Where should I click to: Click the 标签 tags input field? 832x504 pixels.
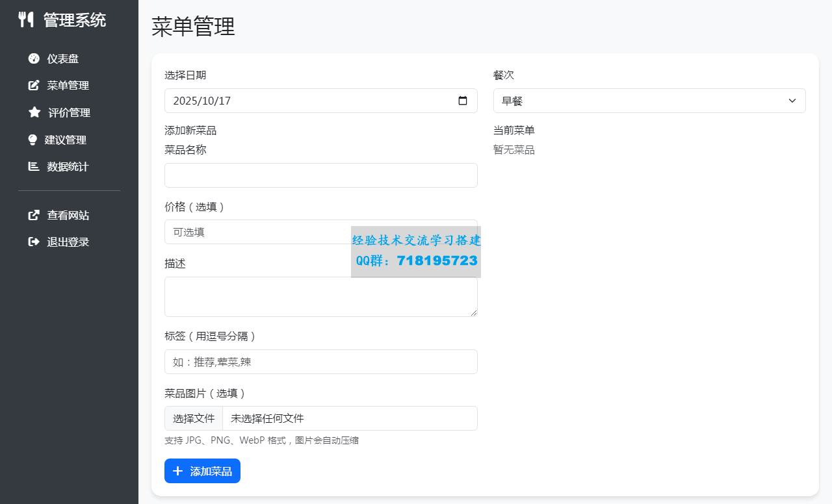pos(320,362)
